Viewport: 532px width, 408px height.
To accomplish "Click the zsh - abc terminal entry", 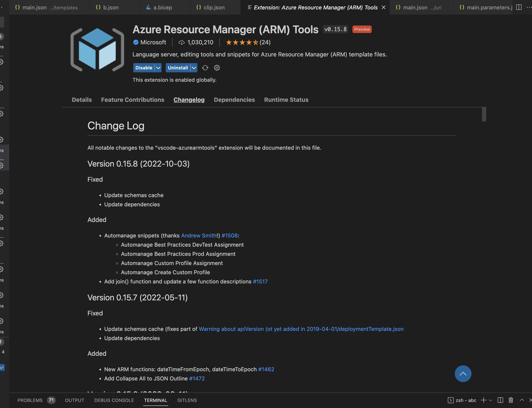I will (x=466, y=400).
